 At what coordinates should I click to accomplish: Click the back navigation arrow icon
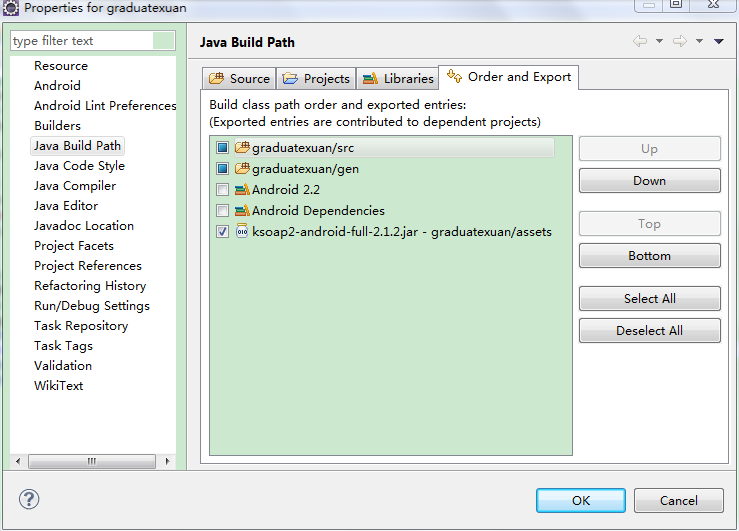click(x=640, y=41)
